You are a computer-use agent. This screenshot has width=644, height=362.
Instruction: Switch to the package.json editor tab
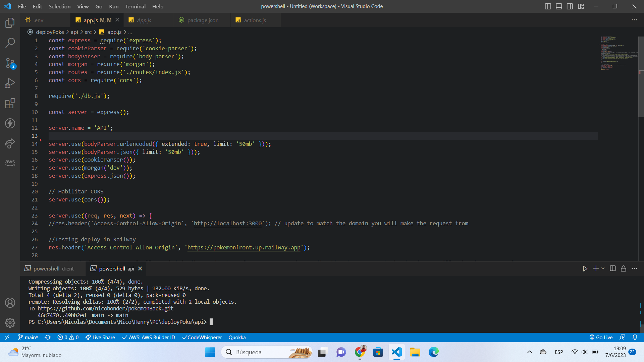202,20
